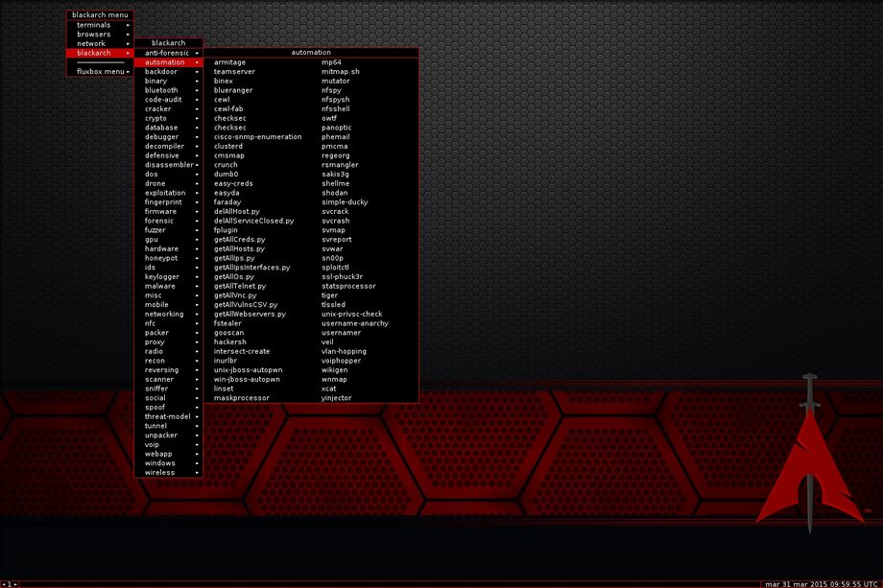Launch cisco-snmp-enumeration
The width and height of the screenshot is (883, 588).
coord(258,137)
